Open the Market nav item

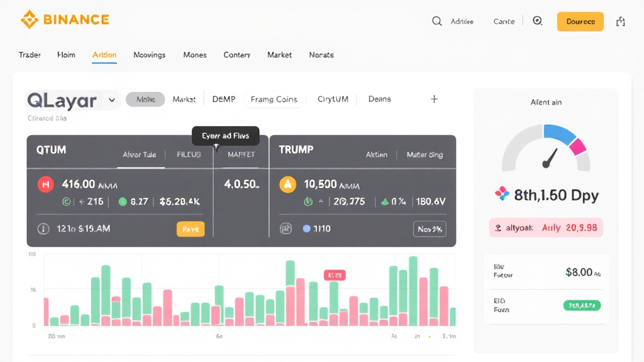point(279,55)
